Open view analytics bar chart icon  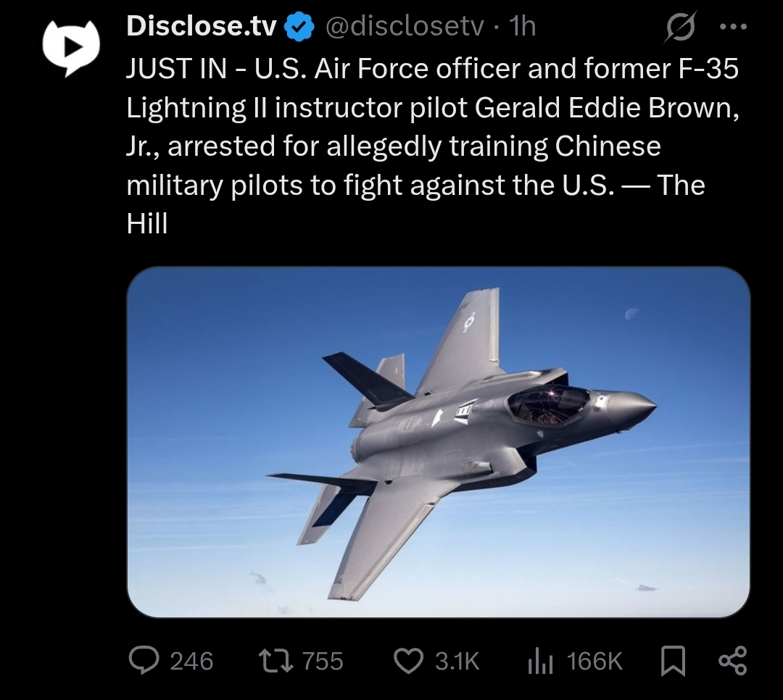[540, 661]
